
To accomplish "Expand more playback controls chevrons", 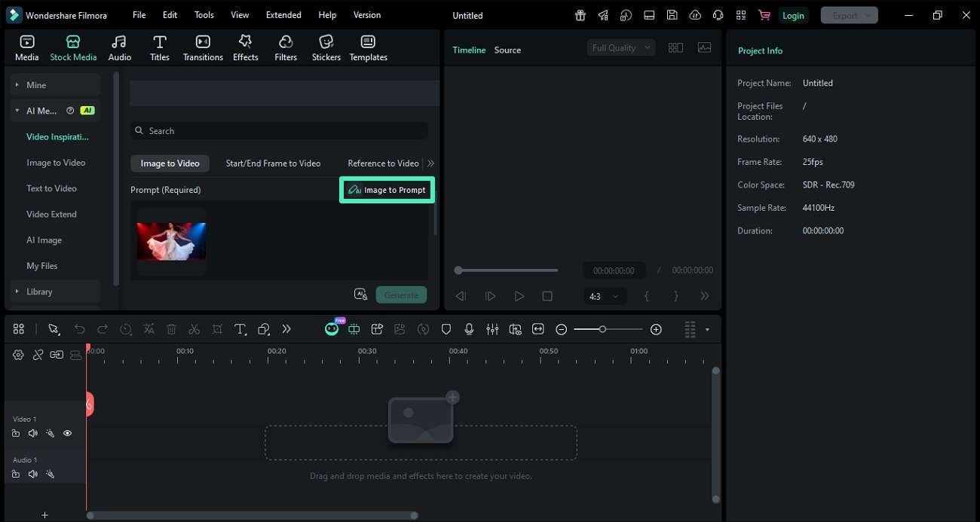I will pos(705,297).
